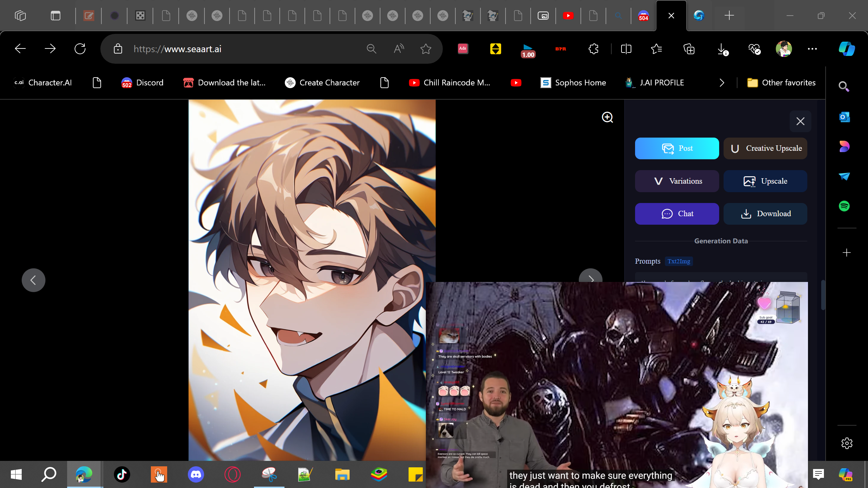Open the Favorites list icon
Image resolution: width=868 pixels, height=488 pixels.
click(656, 49)
